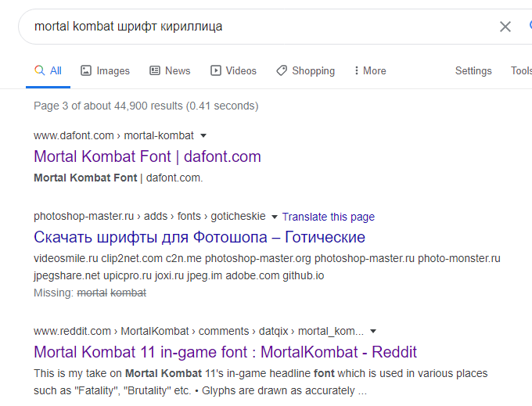Click the search input field text
Screen dimensions: 532x406
(128, 27)
